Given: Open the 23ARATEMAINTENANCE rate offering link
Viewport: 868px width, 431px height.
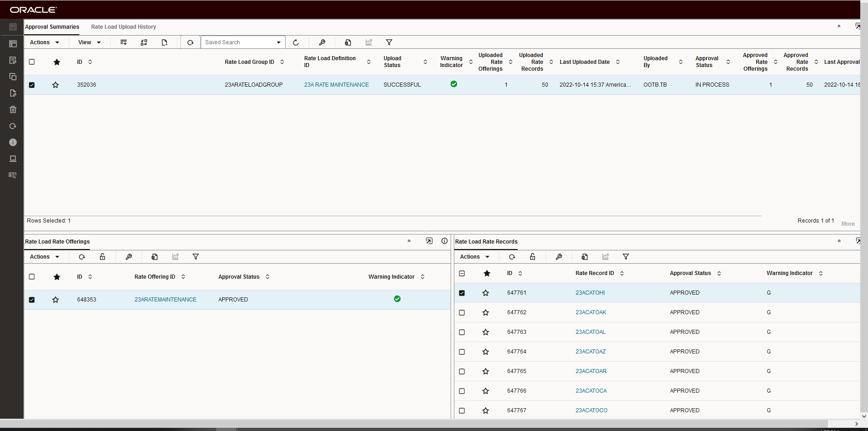Looking at the screenshot, I should point(166,300).
